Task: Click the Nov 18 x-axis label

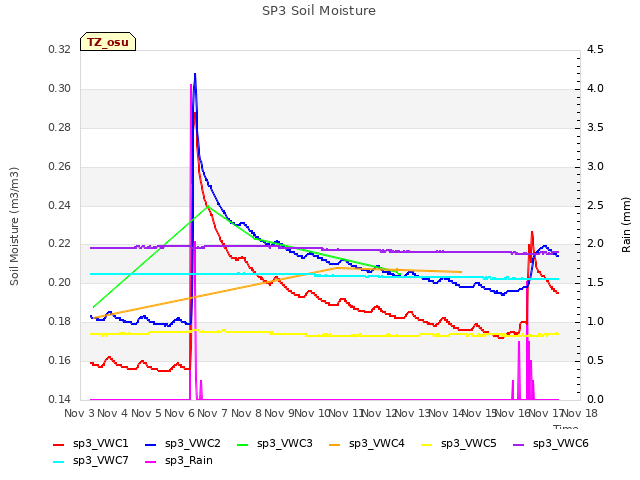Action: coord(580,413)
